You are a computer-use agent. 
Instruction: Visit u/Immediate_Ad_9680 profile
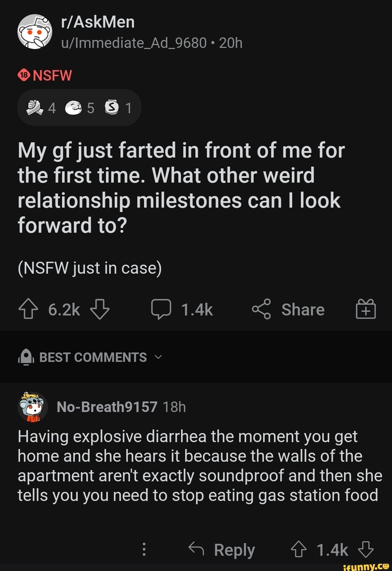[134, 43]
